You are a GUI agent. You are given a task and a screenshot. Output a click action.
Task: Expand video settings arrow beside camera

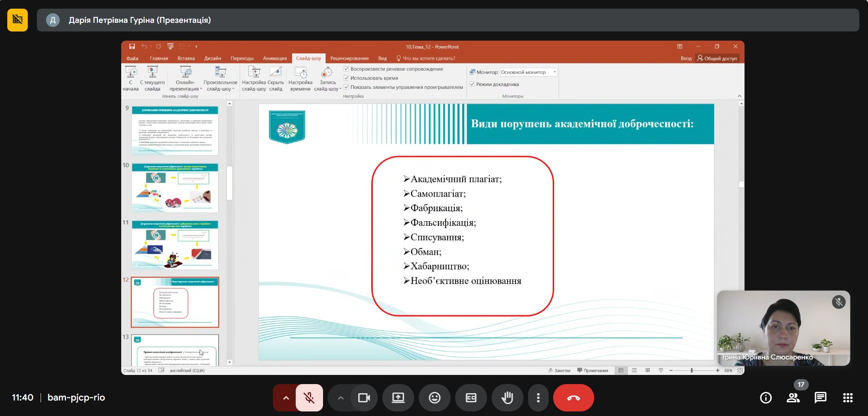click(340, 398)
